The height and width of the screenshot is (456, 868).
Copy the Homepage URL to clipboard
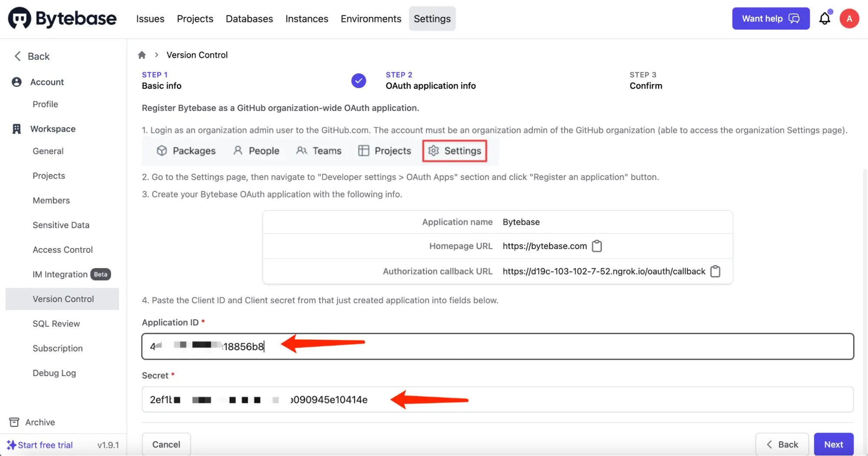point(597,246)
